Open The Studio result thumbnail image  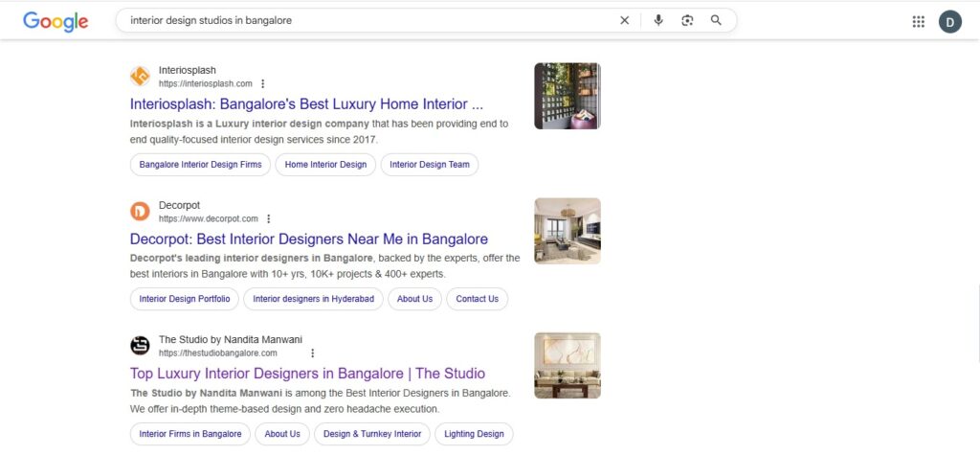coord(568,366)
